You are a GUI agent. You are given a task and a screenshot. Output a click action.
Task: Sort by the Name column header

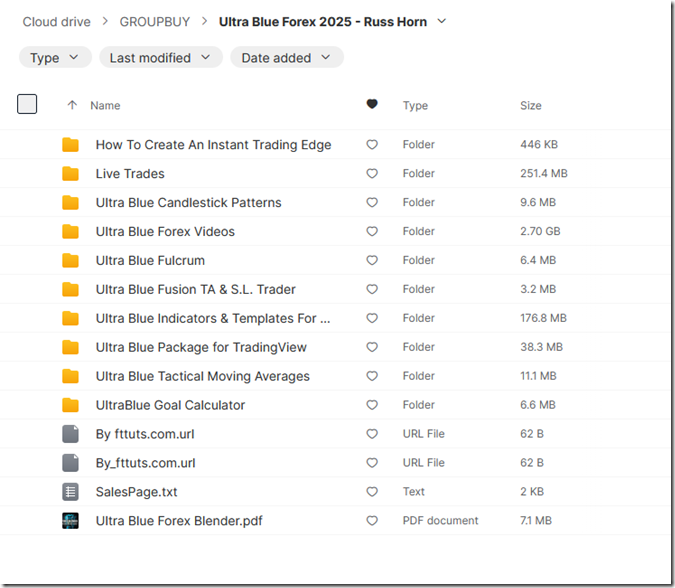105,105
